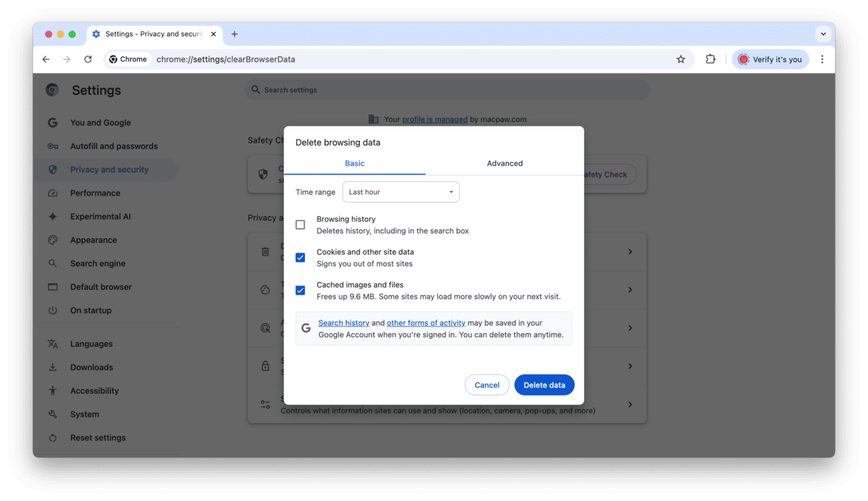Image resolution: width=868 pixels, height=501 pixels.
Task: Click the palette icon for Appearance
Action: [x=53, y=241]
